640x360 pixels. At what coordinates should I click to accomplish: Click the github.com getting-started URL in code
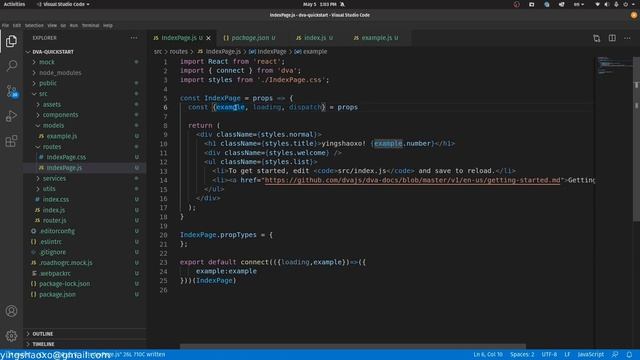pos(412,180)
